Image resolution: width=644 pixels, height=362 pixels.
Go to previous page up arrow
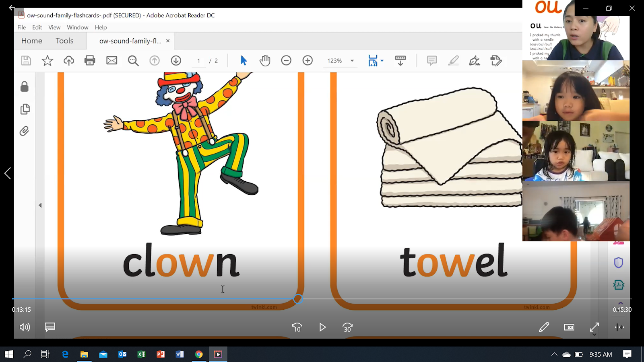tap(155, 61)
